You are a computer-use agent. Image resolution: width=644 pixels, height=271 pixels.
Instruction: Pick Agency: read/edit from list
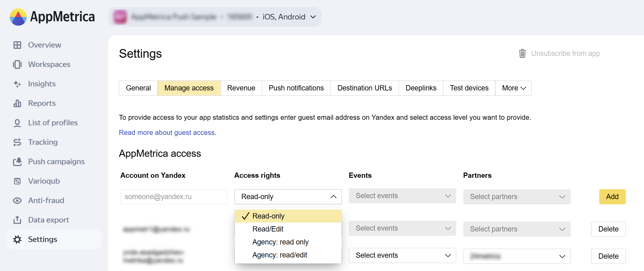[280, 255]
